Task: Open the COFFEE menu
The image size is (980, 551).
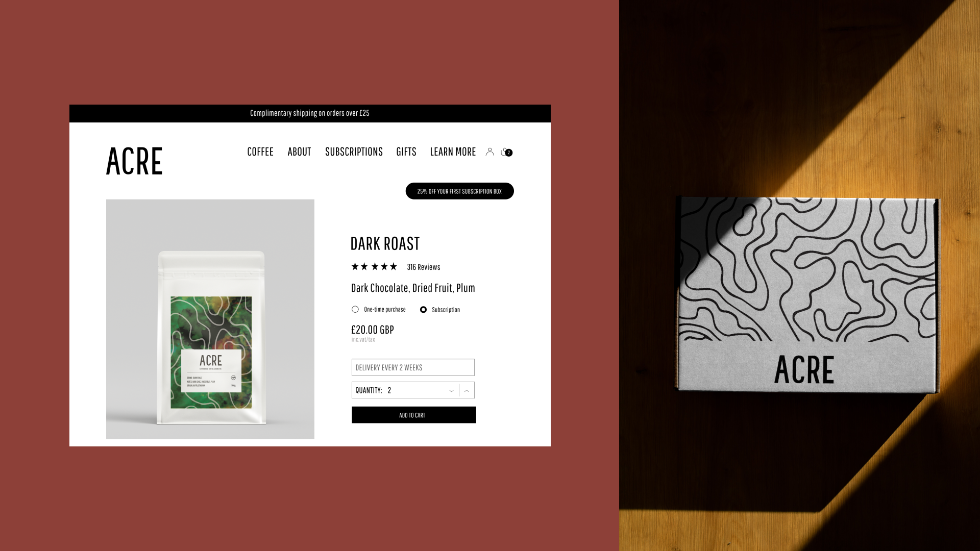Action: click(x=260, y=152)
